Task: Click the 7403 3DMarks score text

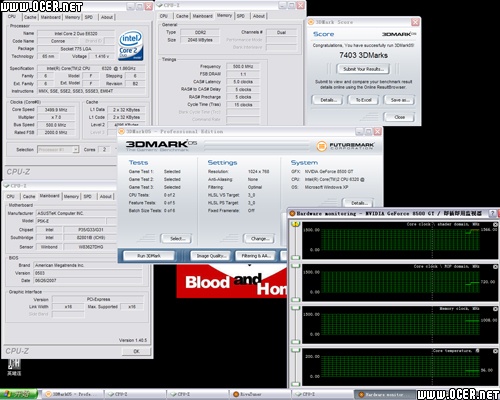Action: pyautogui.click(x=363, y=55)
